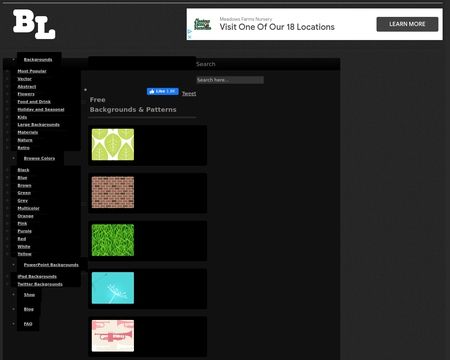Browse Multicolor backgrounds
The image size is (450, 360).
pos(28,208)
